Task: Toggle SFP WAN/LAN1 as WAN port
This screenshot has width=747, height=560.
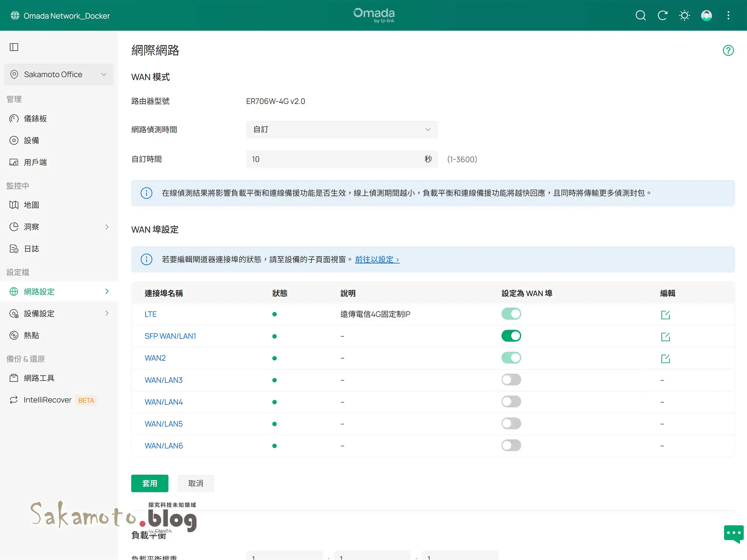Action: 511,336
